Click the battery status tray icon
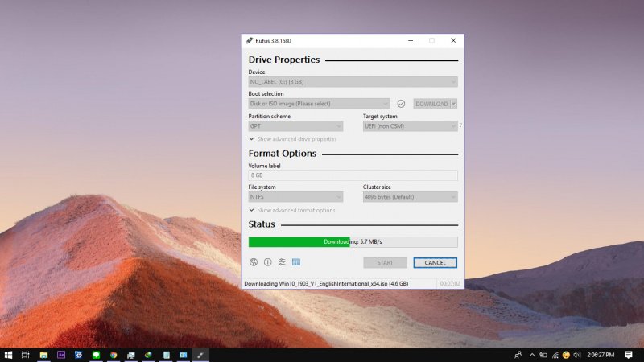Screen dimensions: 644x362 click(543, 355)
